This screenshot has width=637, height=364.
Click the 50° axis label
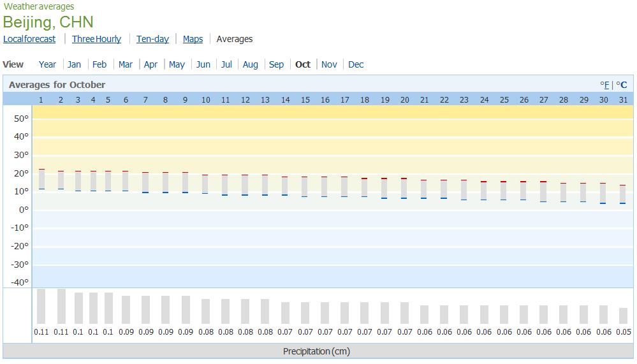21,119
